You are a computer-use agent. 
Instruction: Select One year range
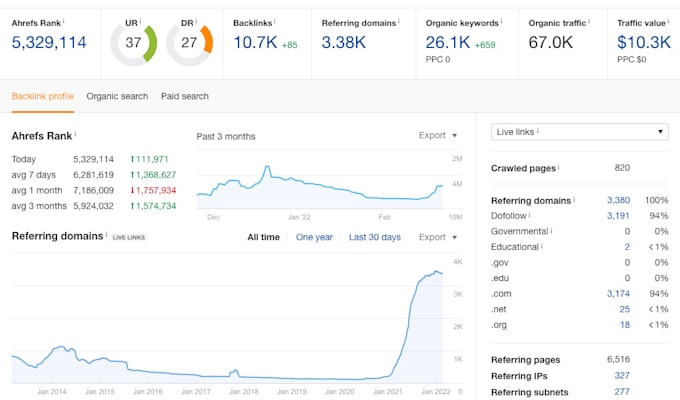pos(314,237)
